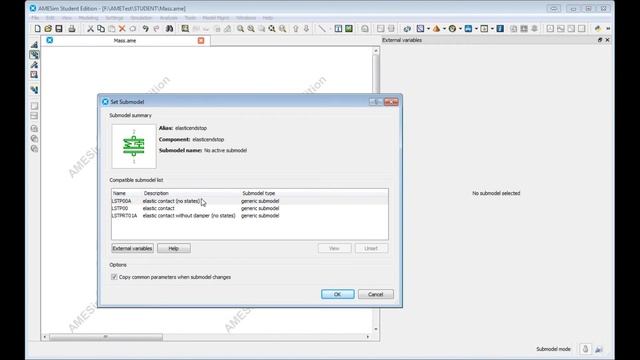Click the scroll right arrow below sketch
Viewport: 640px width, 360px height.
click(x=368, y=337)
